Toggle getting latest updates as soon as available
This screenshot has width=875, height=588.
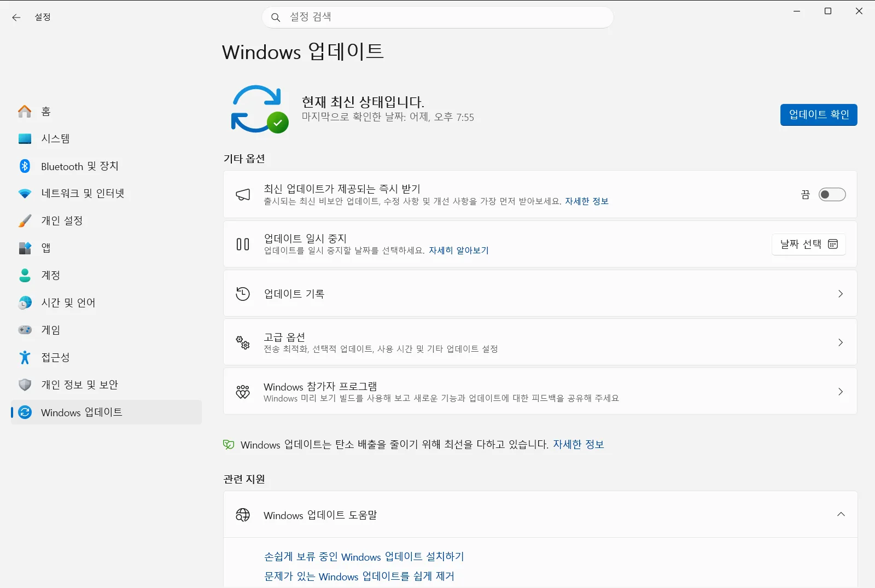832,195
